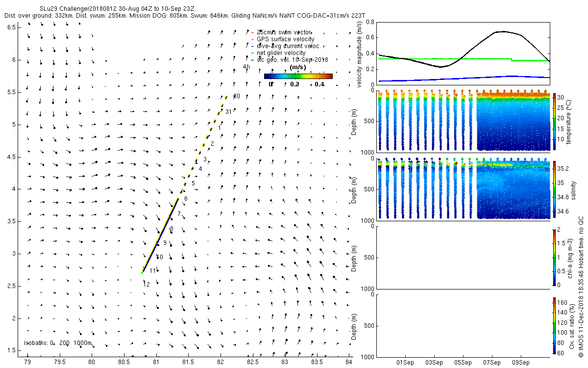Click track day label 6
Image resolution: width=588 pixels, height=368 pixels.
coord(186,198)
